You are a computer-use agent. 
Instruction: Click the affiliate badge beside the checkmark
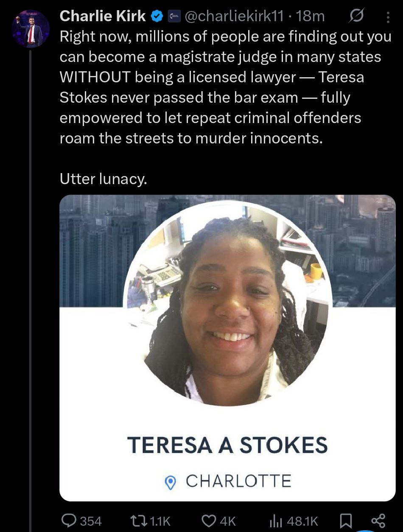pos(174,17)
